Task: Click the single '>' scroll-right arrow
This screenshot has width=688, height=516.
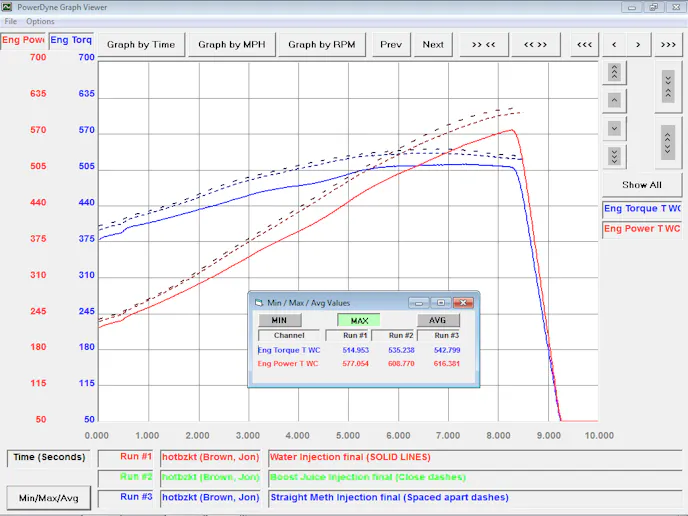Action: 640,44
